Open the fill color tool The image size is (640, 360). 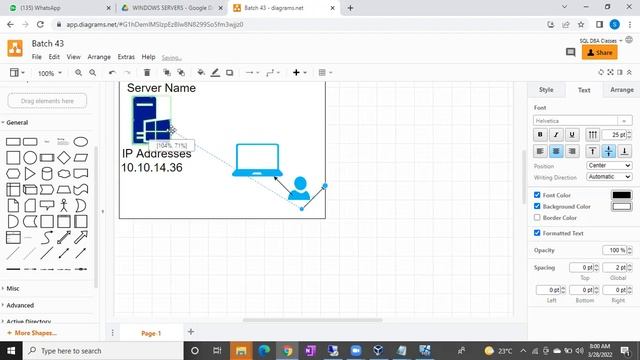[x=201, y=73]
